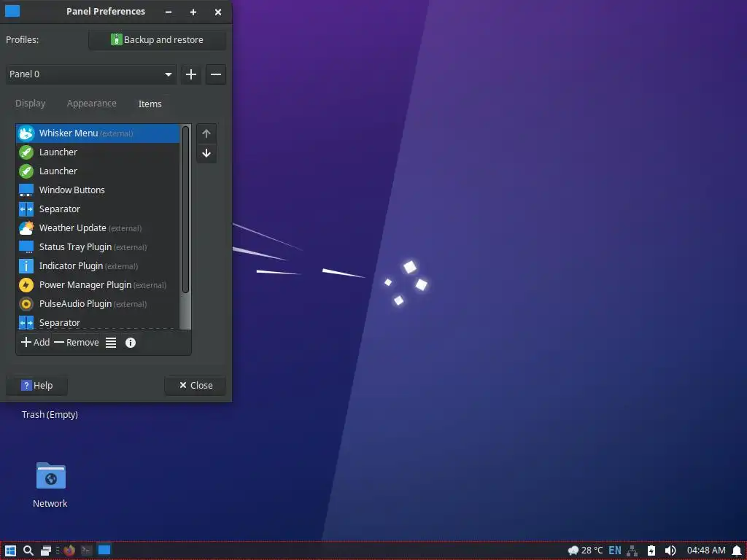Close the Panel Preferences dialog

point(196,385)
